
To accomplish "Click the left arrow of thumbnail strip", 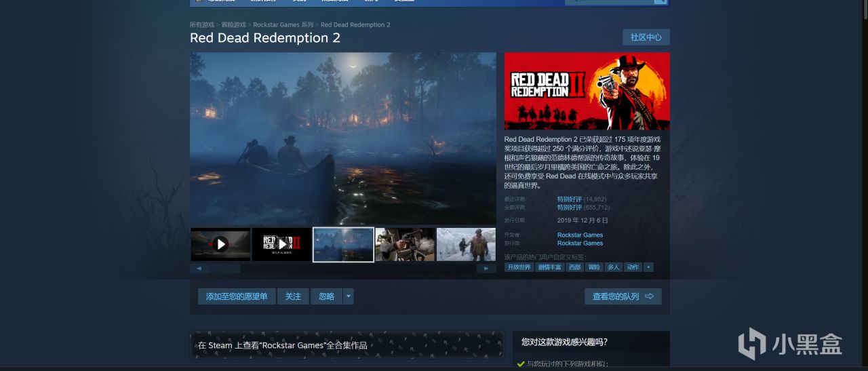I will click(x=199, y=269).
